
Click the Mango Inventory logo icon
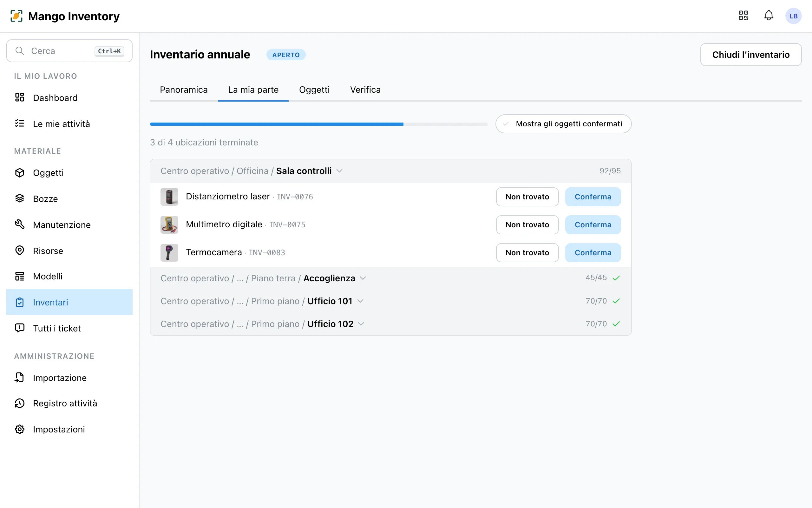pos(16,16)
